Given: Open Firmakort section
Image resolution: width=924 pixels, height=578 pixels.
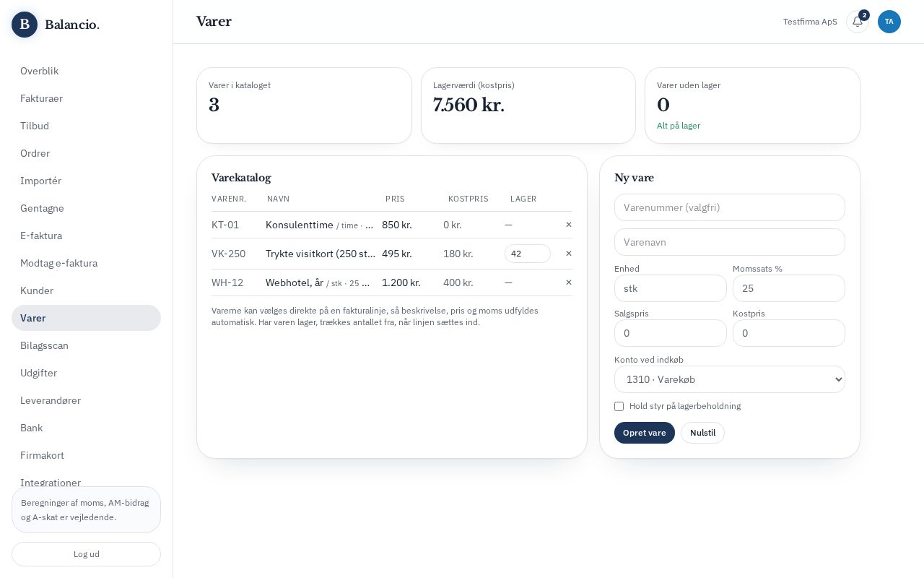Looking at the screenshot, I should pyautogui.click(x=86, y=455).
